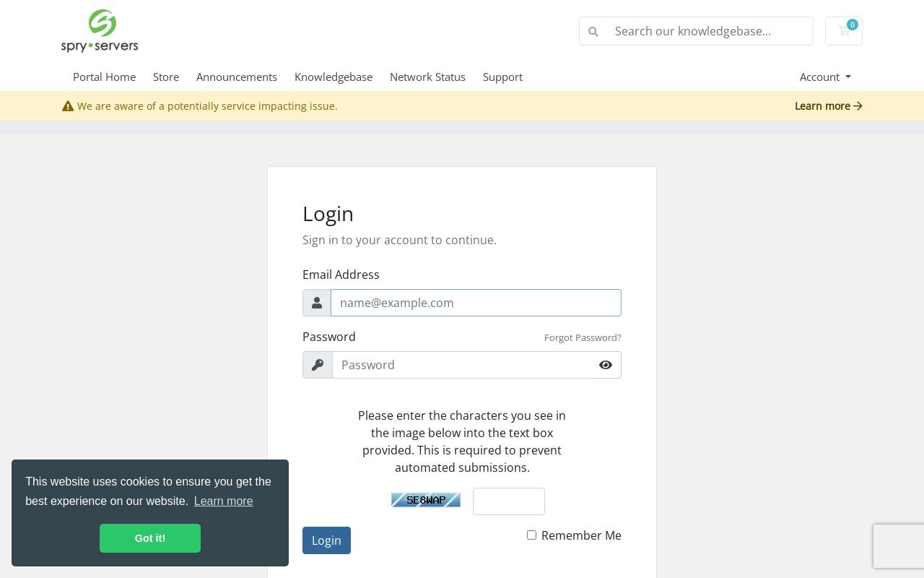Image resolution: width=924 pixels, height=578 pixels.
Task: Click the key icon beside Password field
Action: (318, 365)
